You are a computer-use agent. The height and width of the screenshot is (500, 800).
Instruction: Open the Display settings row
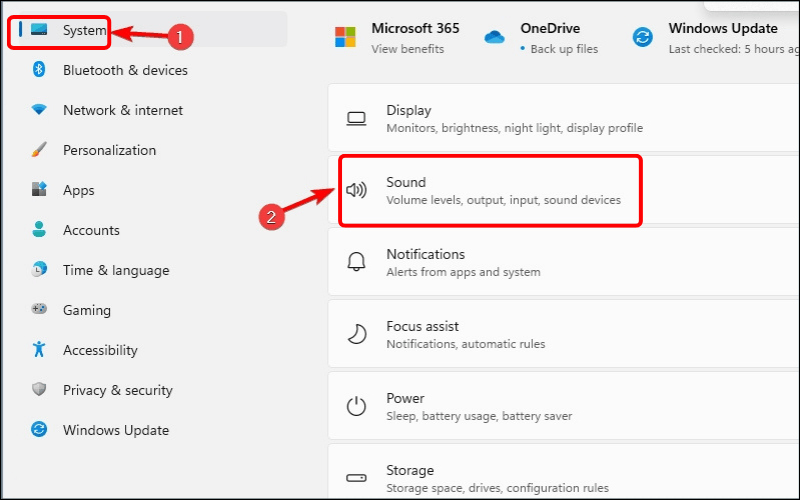pos(560,118)
